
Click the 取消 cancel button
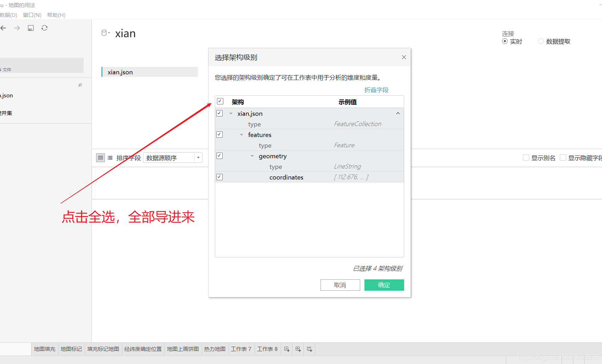click(340, 285)
